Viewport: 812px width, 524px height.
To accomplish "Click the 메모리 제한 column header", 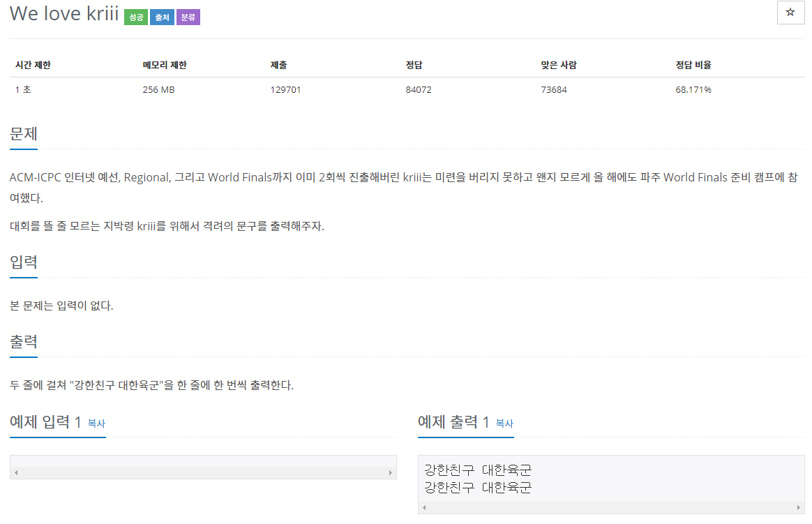I will (165, 65).
